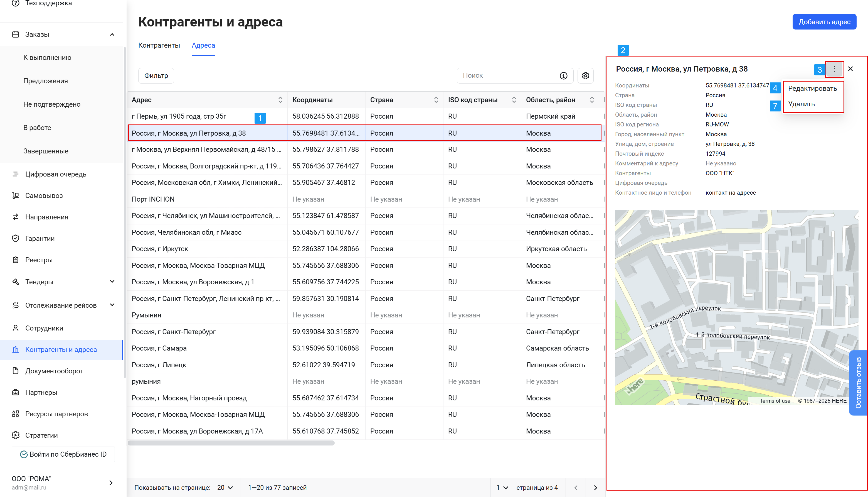Open Ресурсы партнеров section
Screen dimensions: 868x497
pos(56,414)
